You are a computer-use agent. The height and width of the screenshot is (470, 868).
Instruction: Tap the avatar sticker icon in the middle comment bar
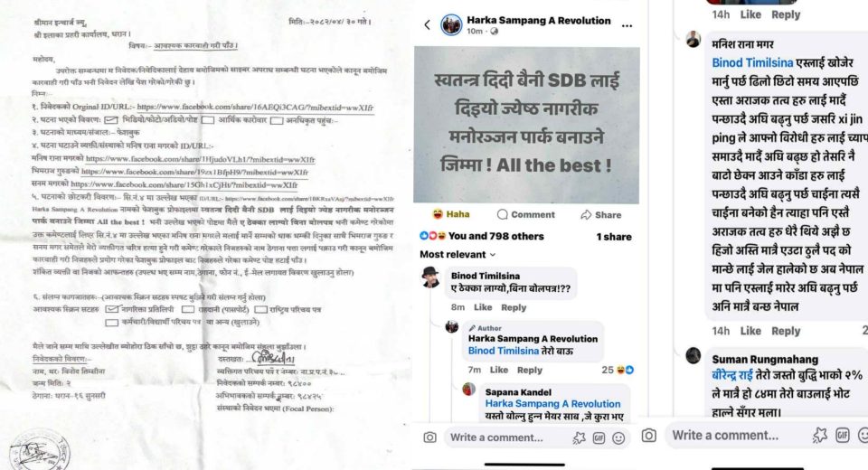(579, 437)
